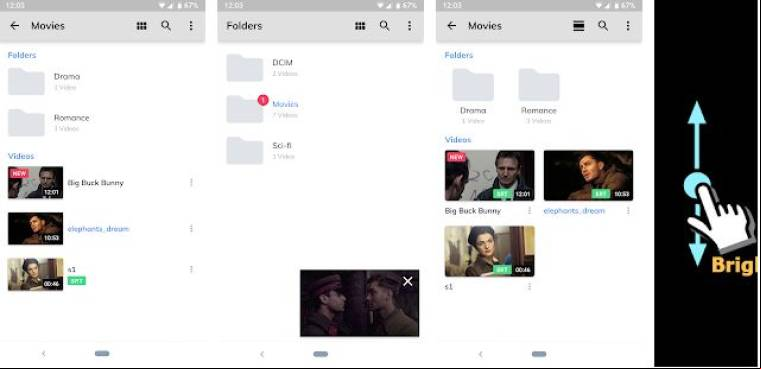This screenshot has height=369, width=761.
Task: Change view layout in Folders screen toolbar
Action: (360, 26)
